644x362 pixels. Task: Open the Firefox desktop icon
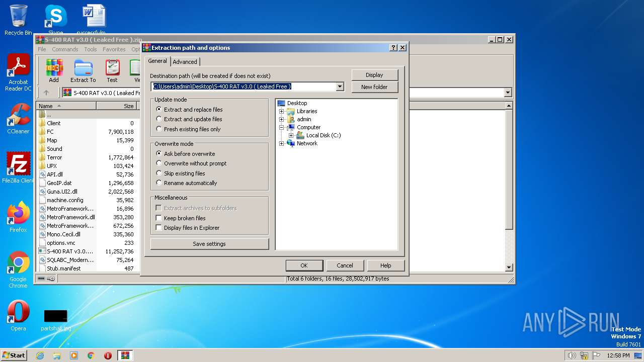pos(18,217)
